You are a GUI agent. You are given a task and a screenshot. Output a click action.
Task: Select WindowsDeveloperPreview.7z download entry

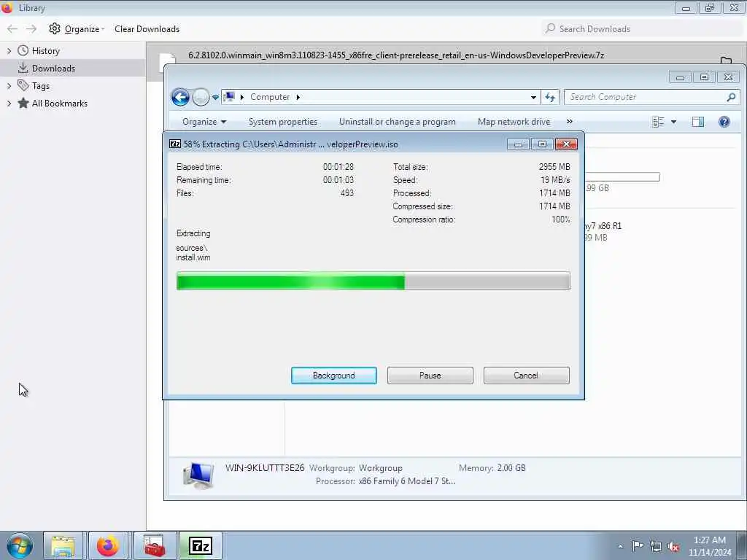pyautogui.click(x=396, y=55)
